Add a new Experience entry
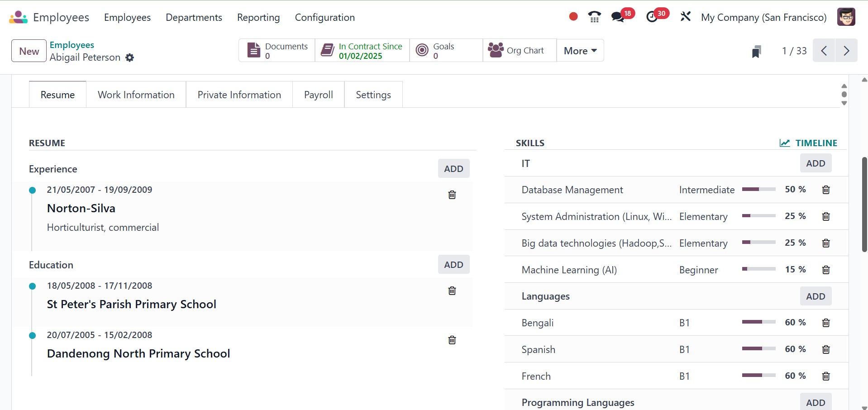The height and width of the screenshot is (410, 868). (453, 169)
